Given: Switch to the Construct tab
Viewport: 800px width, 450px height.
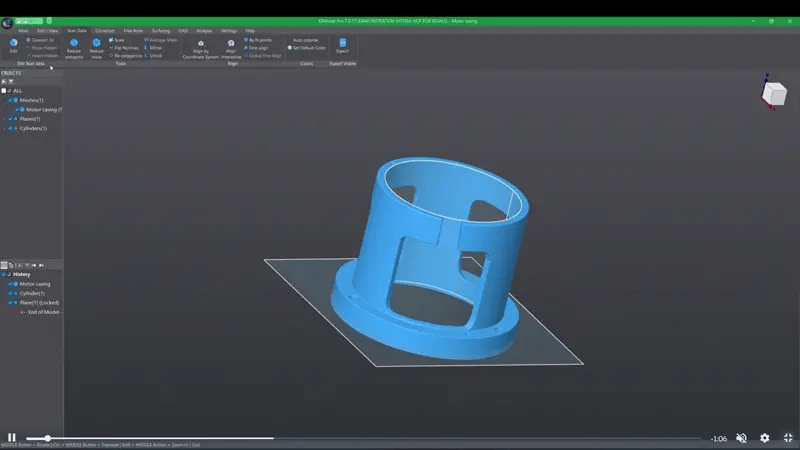Looking at the screenshot, I should (x=104, y=31).
